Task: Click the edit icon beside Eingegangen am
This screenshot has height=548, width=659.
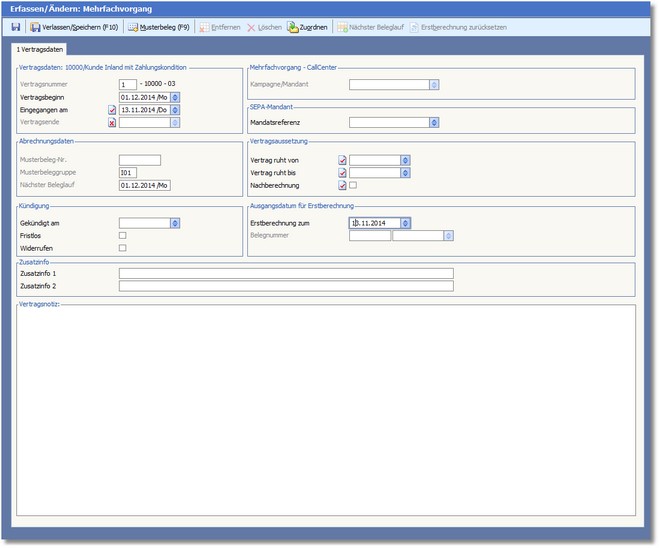Action: (112, 110)
